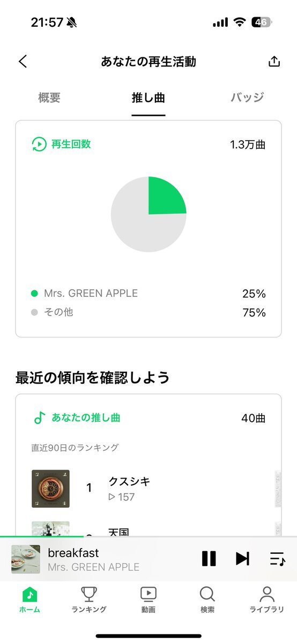Click the 再生回数 replay icon

[x=39, y=144]
